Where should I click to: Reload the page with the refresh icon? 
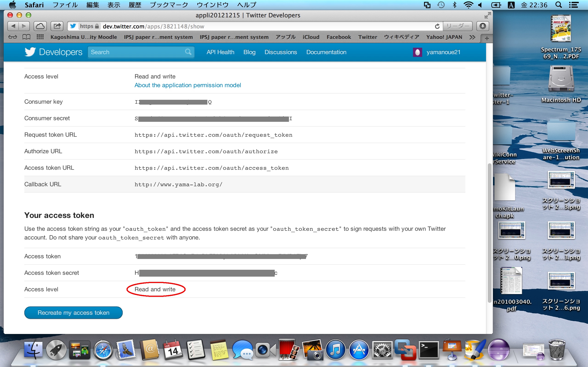[x=437, y=26]
